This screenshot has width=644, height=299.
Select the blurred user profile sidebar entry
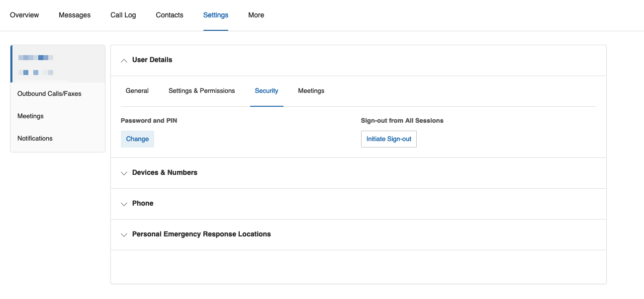click(58, 64)
